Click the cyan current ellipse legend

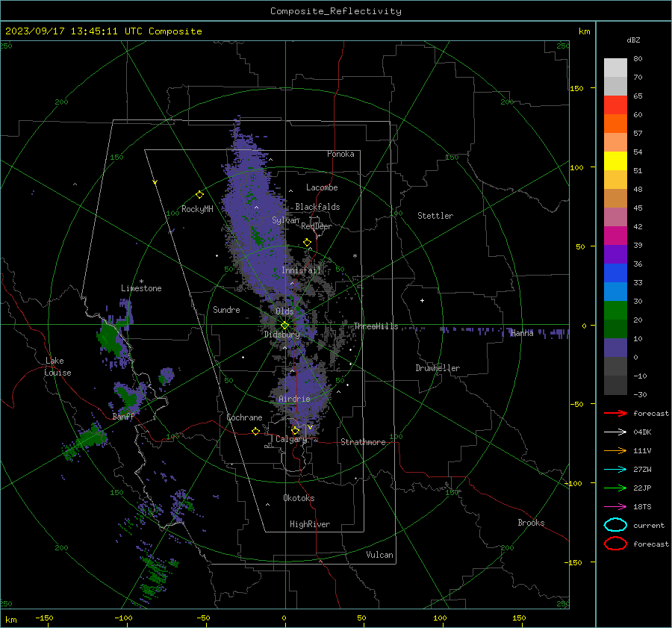click(615, 525)
